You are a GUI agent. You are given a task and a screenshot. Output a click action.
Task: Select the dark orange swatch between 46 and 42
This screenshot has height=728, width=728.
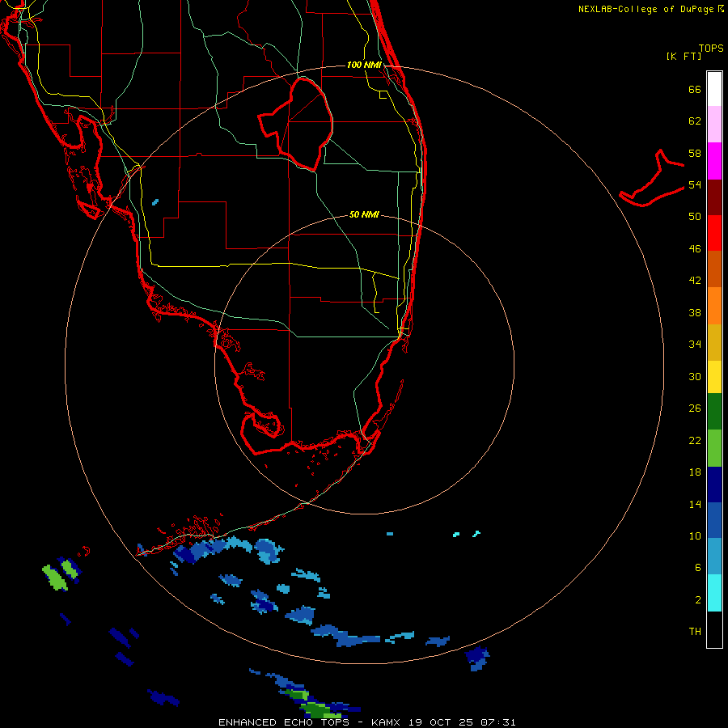coord(714,269)
